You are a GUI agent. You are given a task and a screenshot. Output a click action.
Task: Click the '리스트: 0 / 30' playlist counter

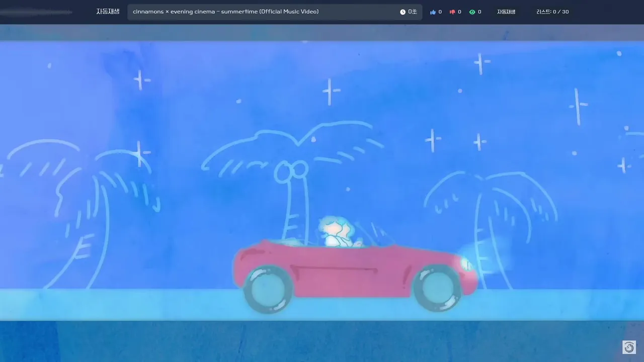click(552, 12)
